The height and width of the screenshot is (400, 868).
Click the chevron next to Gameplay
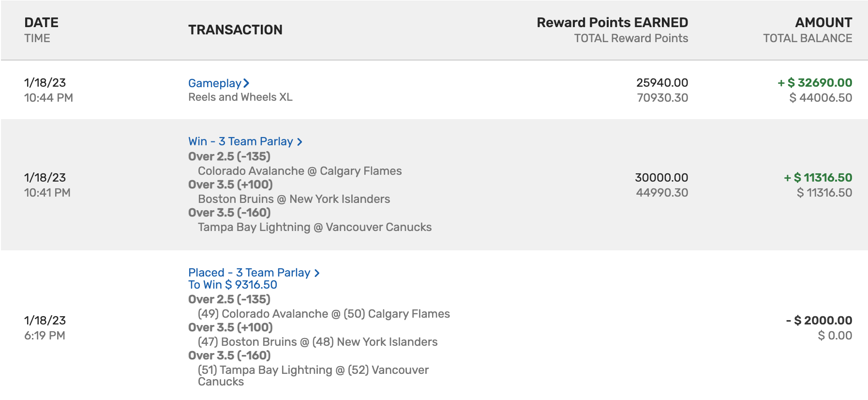(x=246, y=83)
